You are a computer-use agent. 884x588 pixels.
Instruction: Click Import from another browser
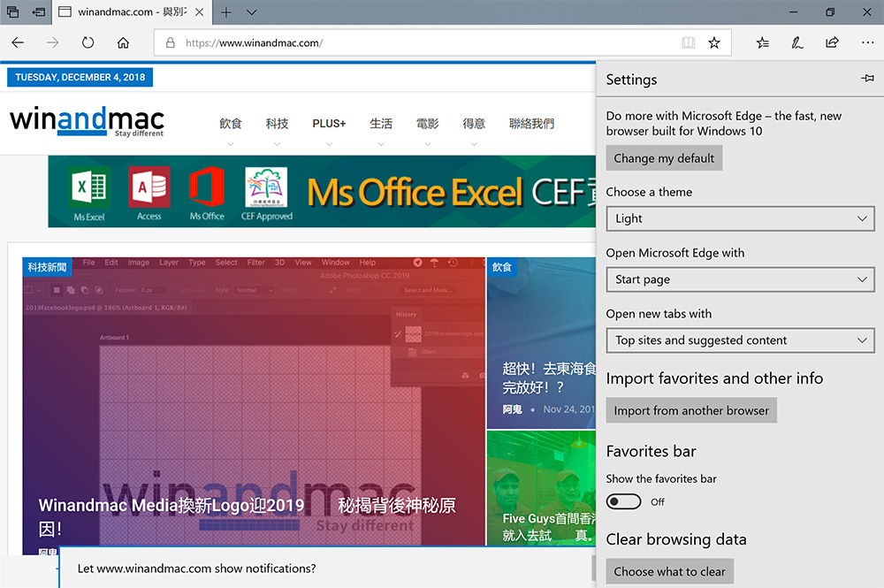pos(691,410)
